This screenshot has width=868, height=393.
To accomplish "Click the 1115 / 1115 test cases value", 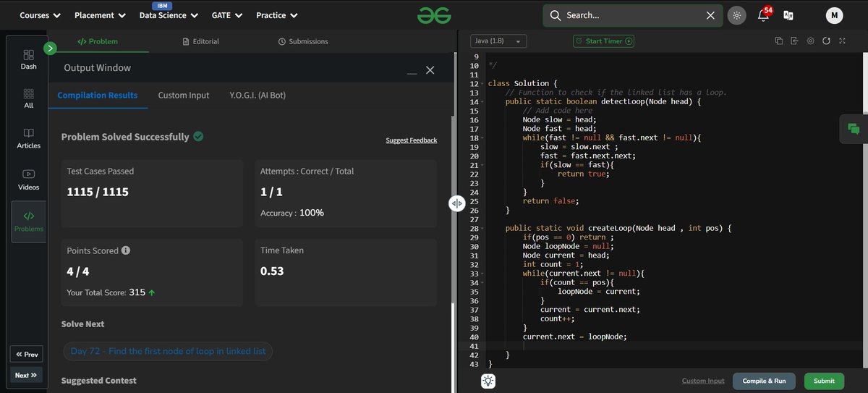I will (x=97, y=192).
